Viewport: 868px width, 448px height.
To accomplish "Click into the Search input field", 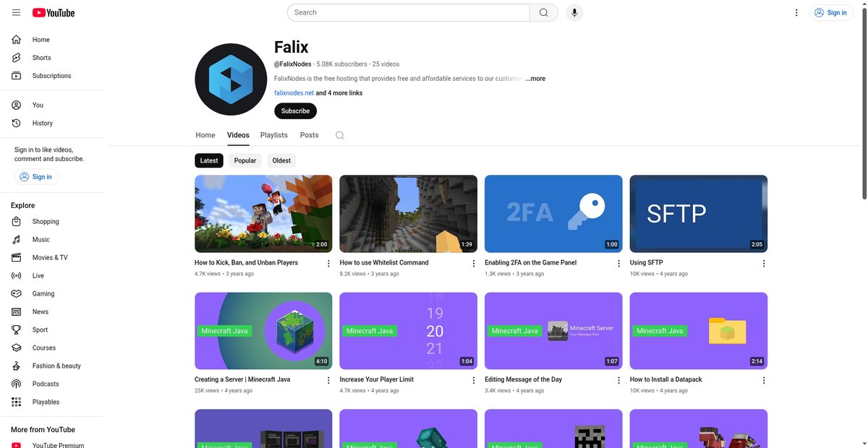I will point(409,12).
